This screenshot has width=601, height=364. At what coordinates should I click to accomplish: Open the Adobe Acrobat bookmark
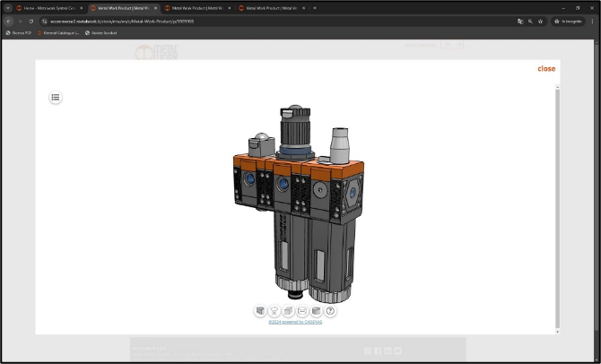[x=102, y=32]
